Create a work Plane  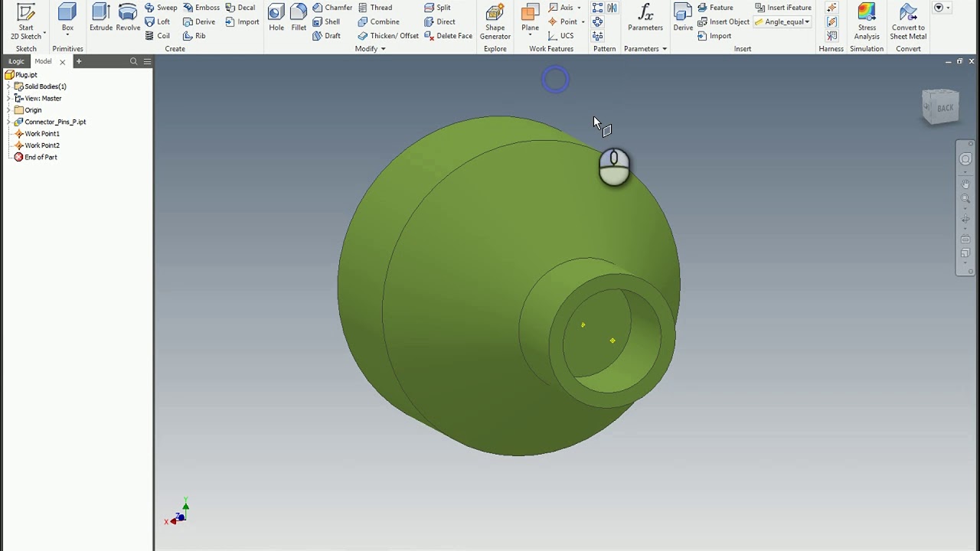530,18
